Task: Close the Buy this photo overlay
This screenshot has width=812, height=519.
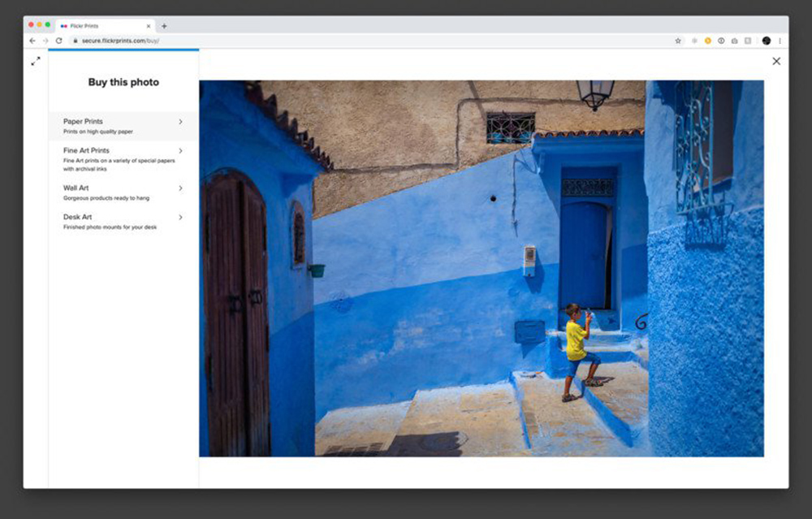Action: (776, 61)
